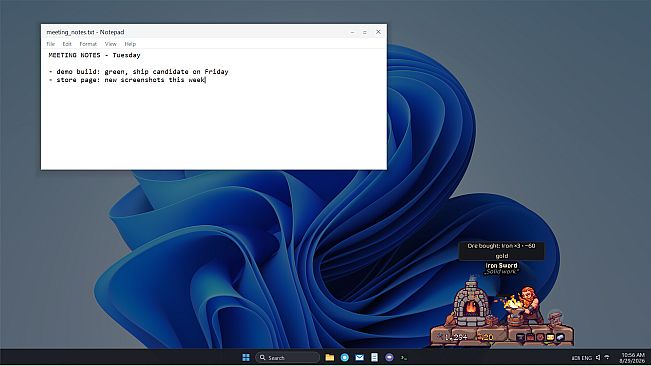The height and width of the screenshot is (366, 651).
Task: Open the Windows Start menu
Action: coord(246,357)
